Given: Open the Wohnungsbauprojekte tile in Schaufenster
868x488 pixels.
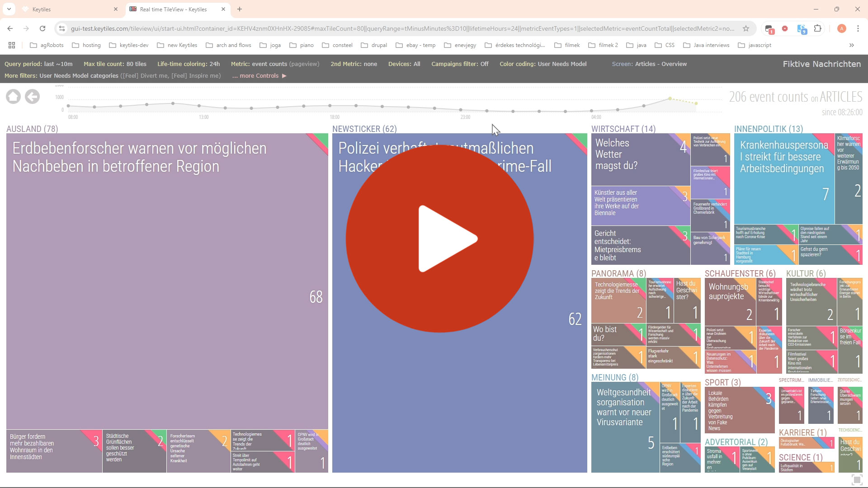Looking at the screenshot, I should point(730,301).
